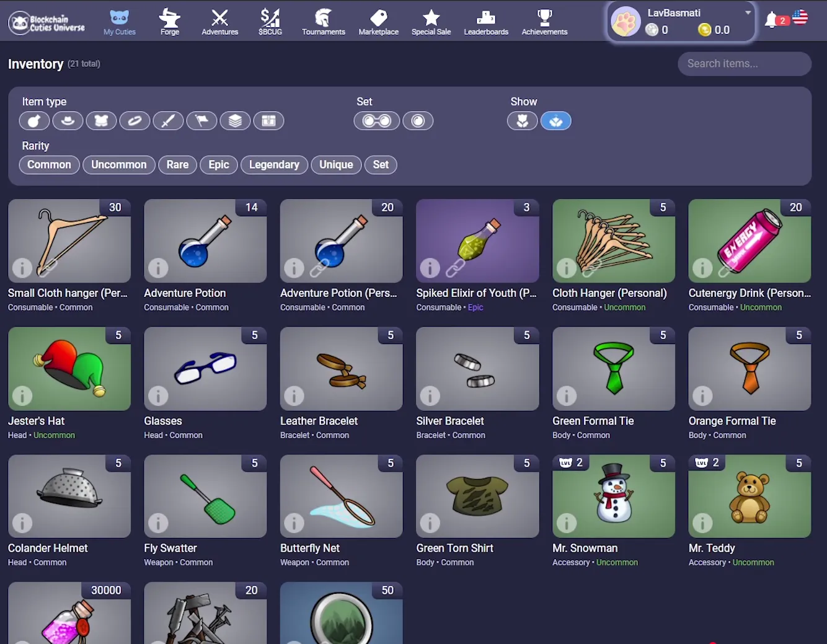Filter by Set rarity
Screen dimensions: 827x644
pyautogui.click(x=381, y=165)
